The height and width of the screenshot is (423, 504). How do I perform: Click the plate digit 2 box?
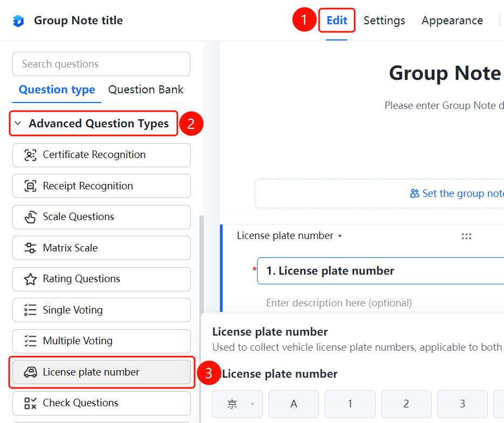click(406, 404)
